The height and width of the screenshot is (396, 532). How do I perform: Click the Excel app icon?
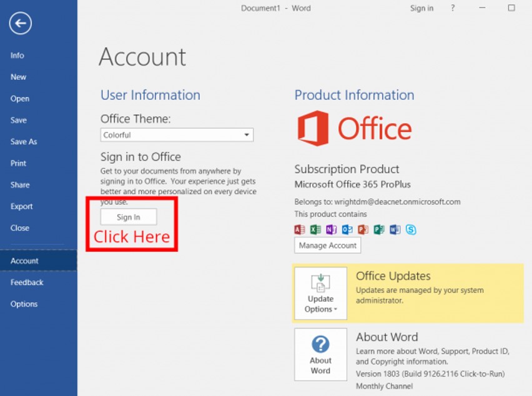pyautogui.click(x=315, y=230)
